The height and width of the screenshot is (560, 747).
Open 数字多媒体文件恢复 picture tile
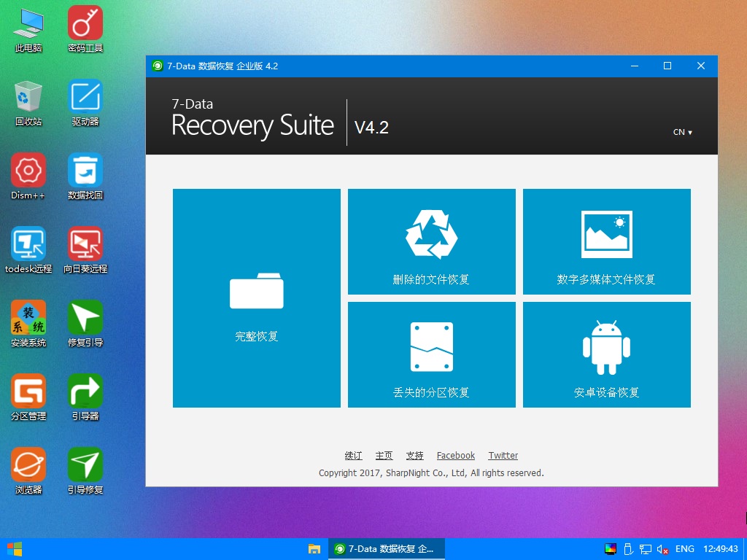[606, 242]
